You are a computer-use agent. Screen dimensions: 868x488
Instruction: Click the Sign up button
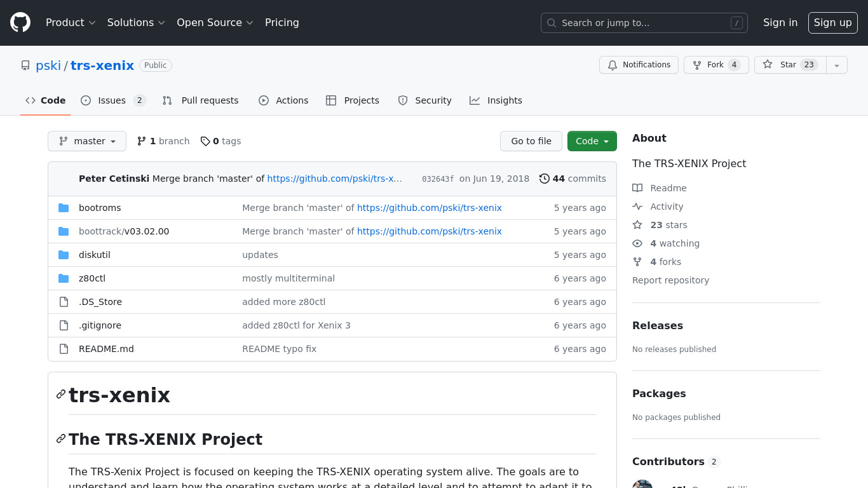(x=833, y=23)
